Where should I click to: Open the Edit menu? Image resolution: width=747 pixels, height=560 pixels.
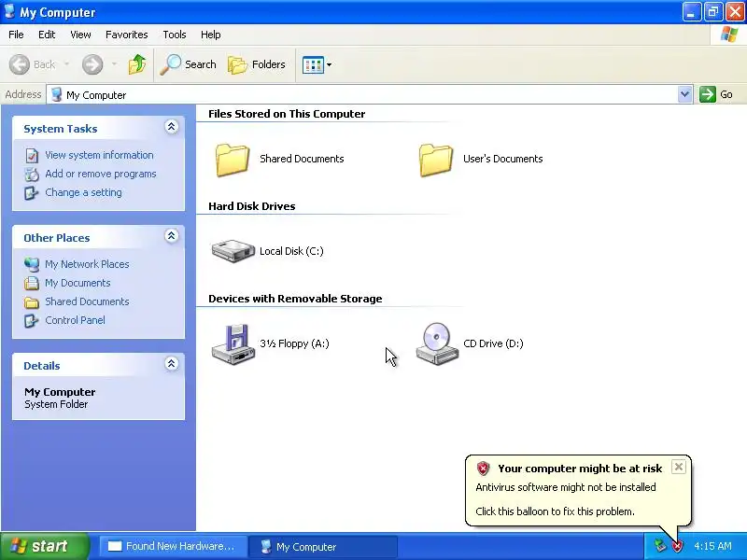point(47,35)
